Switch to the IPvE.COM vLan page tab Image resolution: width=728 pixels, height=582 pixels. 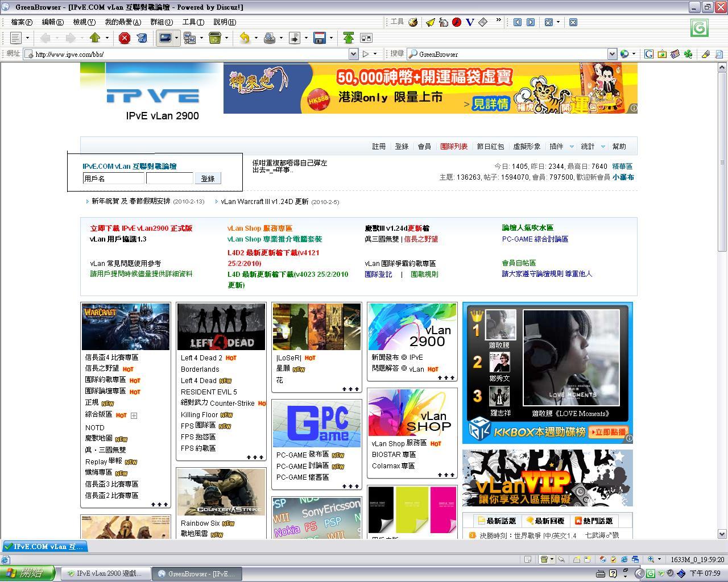(x=44, y=546)
